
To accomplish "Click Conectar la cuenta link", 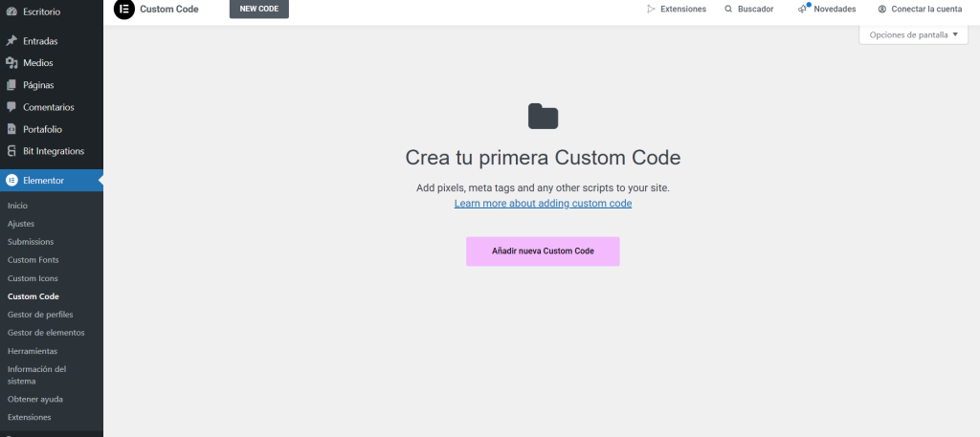I will point(920,10).
